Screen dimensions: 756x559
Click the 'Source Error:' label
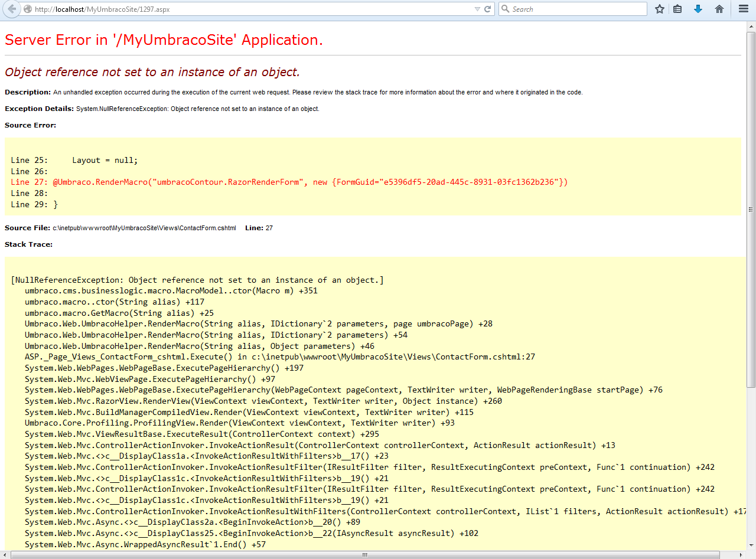click(x=30, y=125)
